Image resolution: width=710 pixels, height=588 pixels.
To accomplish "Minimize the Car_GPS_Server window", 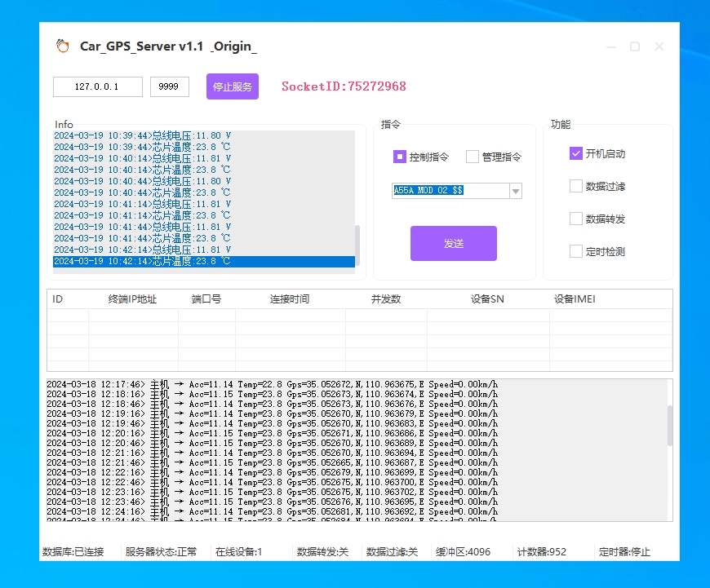I will [610, 46].
